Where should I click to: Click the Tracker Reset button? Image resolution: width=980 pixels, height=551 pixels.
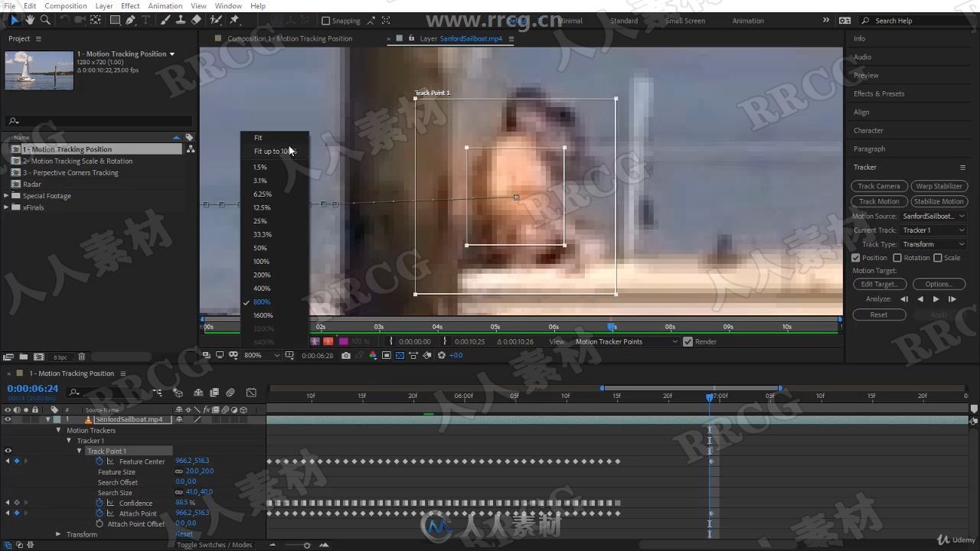tap(879, 315)
